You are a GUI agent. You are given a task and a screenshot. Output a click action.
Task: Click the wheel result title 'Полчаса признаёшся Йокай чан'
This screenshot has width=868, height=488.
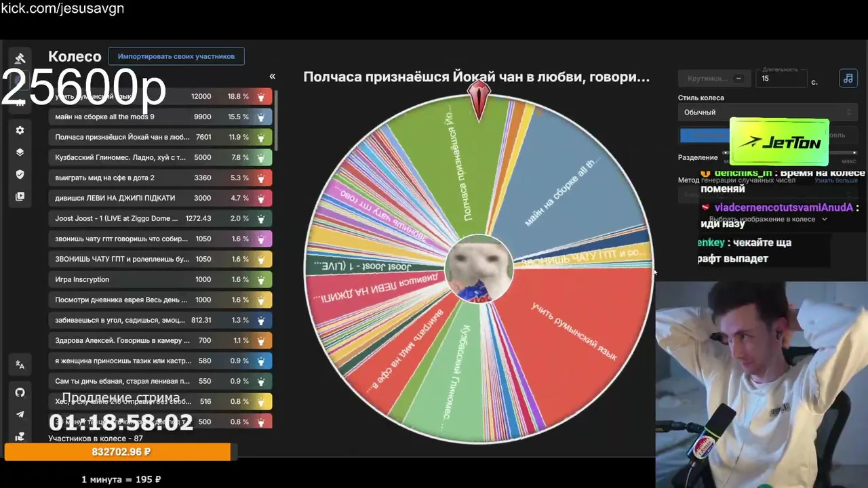pyautogui.click(x=477, y=77)
